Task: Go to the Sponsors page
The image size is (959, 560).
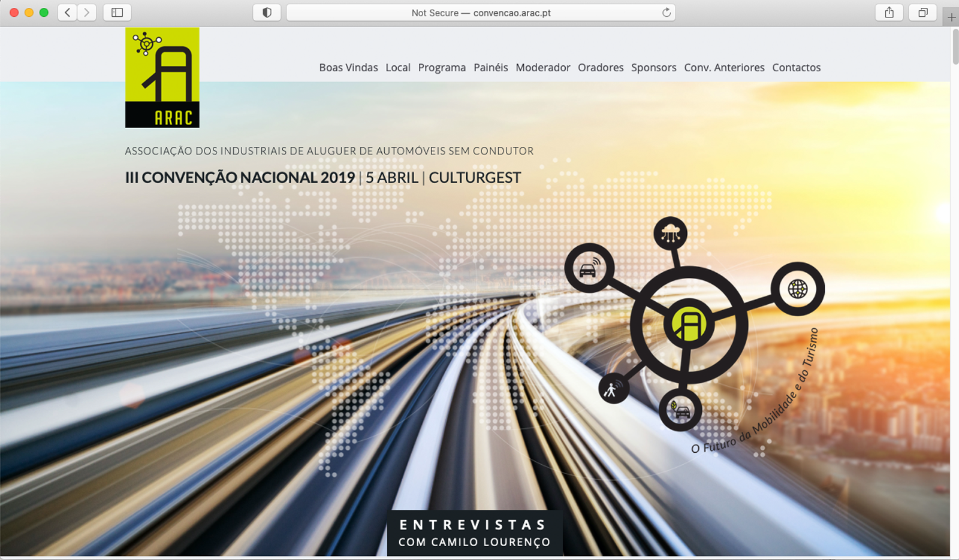Action: pyautogui.click(x=654, y=68)
